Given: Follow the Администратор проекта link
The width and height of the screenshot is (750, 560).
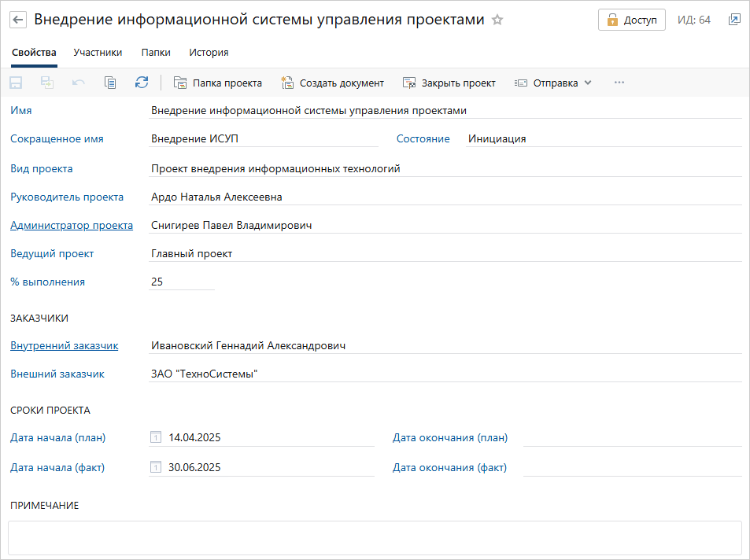Looking at the screenshot, I should 72,226.
